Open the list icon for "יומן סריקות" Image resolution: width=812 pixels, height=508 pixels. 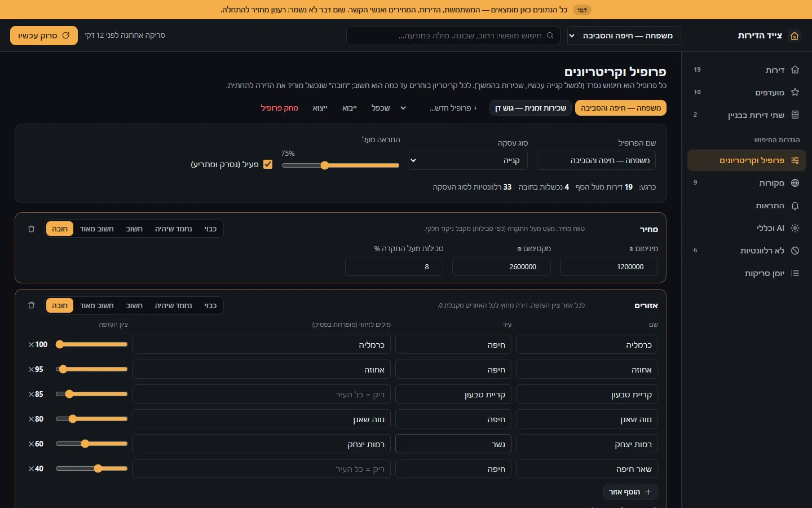tap(795, 273)
